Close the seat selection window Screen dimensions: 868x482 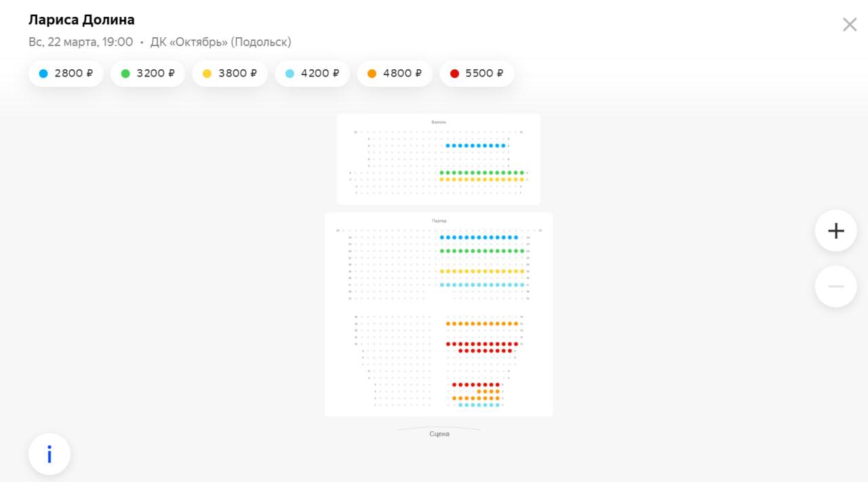tap(849, 25)
